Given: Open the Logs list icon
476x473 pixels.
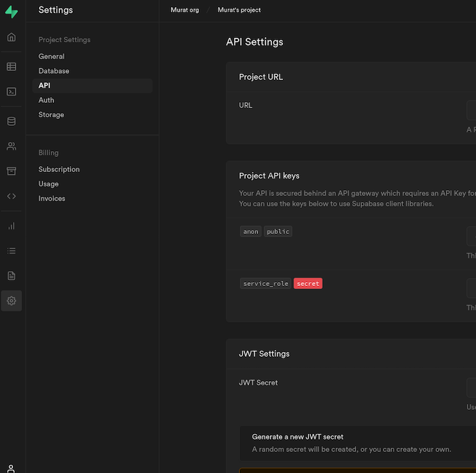Looking at the screenshot, I should (11, 251).
